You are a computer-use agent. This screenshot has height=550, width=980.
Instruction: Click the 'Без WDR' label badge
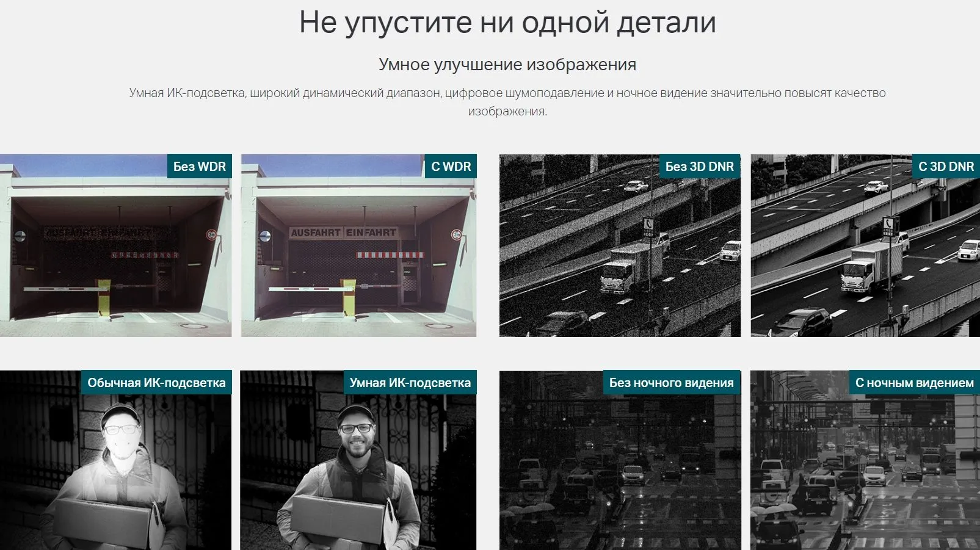tap(199, 167)
